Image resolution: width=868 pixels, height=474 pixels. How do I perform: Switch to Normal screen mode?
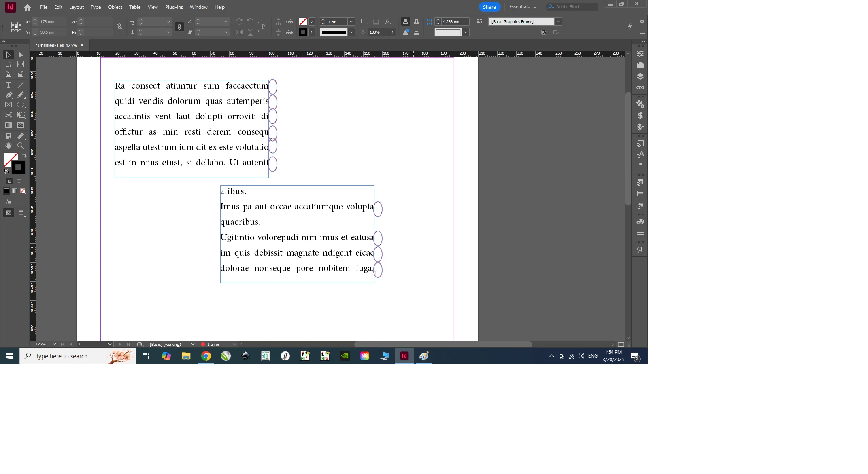point(9,213)
